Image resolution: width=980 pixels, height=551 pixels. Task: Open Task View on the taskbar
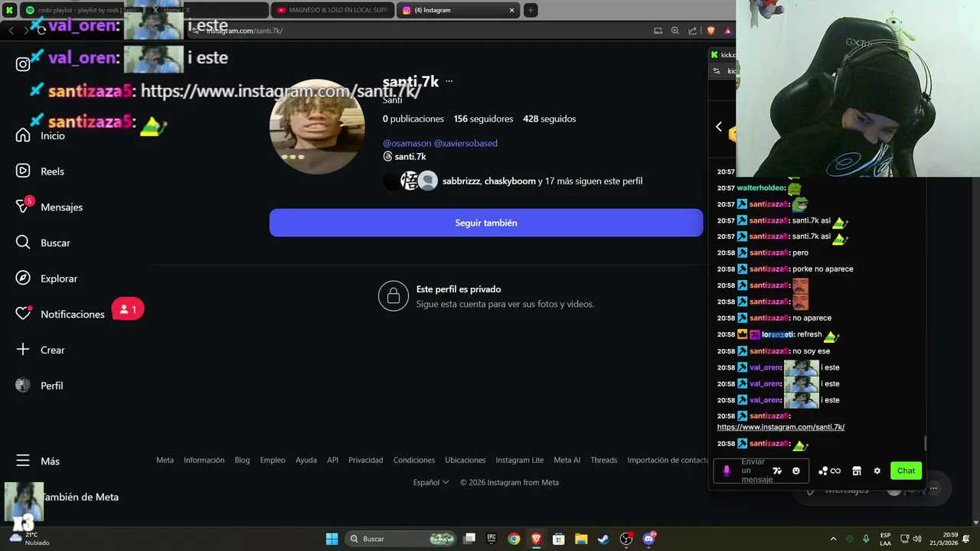tap(470, 539)
